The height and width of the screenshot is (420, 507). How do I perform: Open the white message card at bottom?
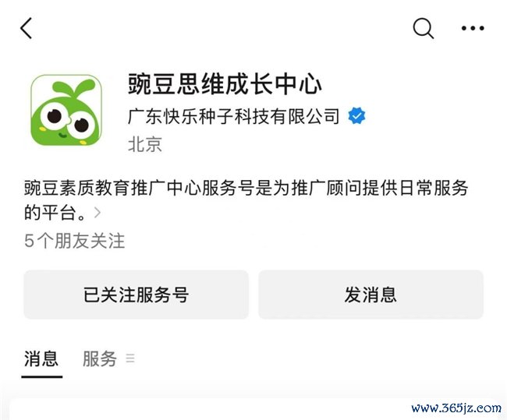click(253, 410)
